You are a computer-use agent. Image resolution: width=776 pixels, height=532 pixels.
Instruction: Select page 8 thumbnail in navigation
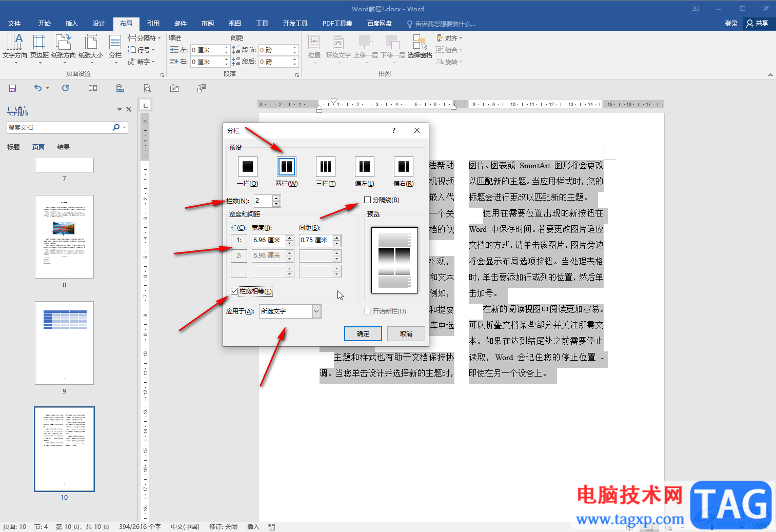64,237
